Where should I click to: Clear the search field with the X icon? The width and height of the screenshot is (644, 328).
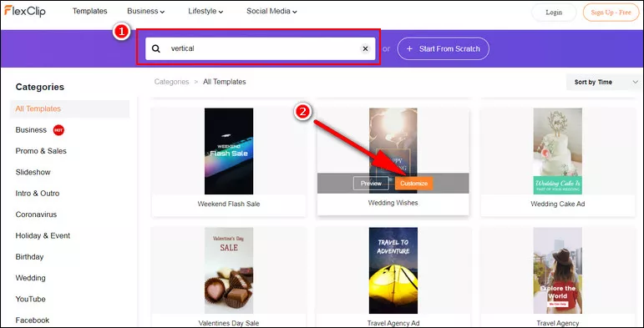pos(365,49)
